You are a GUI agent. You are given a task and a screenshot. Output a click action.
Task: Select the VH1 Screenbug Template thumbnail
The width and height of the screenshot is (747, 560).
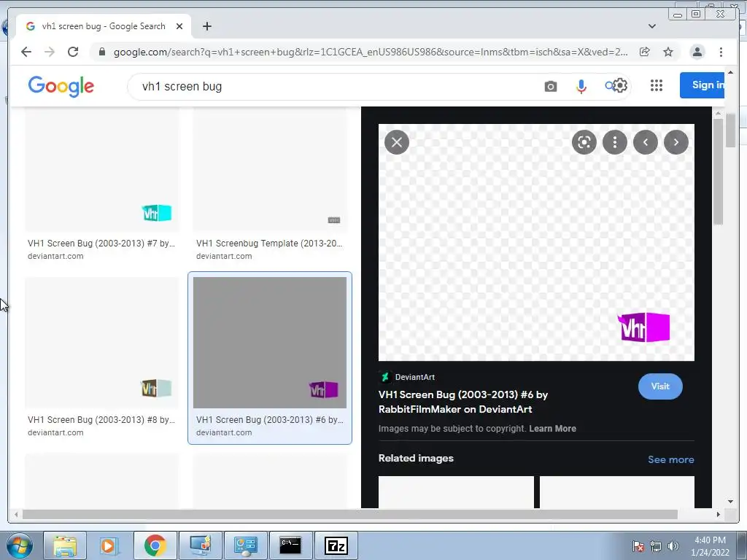(x=270, y=169)
